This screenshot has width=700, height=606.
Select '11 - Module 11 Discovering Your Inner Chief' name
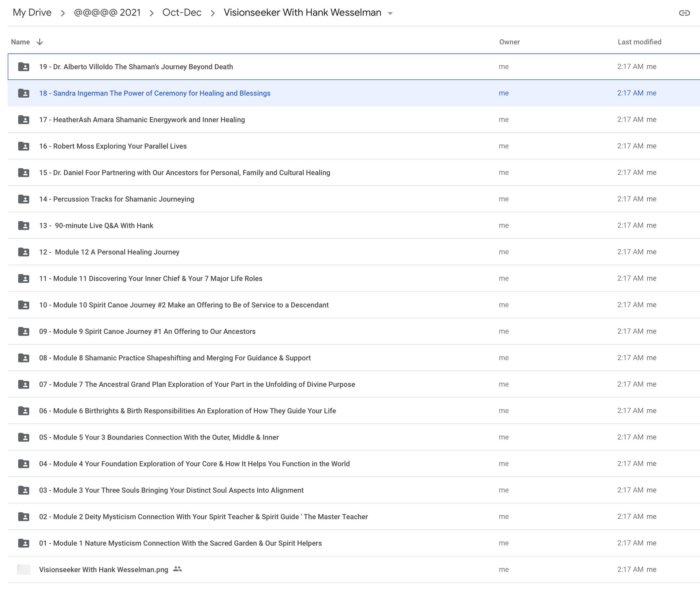[x=151, y=278]
